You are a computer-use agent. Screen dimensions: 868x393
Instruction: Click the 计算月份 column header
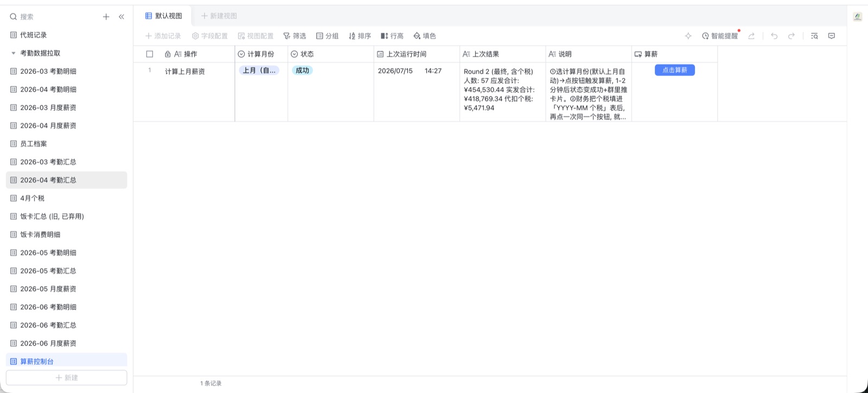[x=261, y=54]
